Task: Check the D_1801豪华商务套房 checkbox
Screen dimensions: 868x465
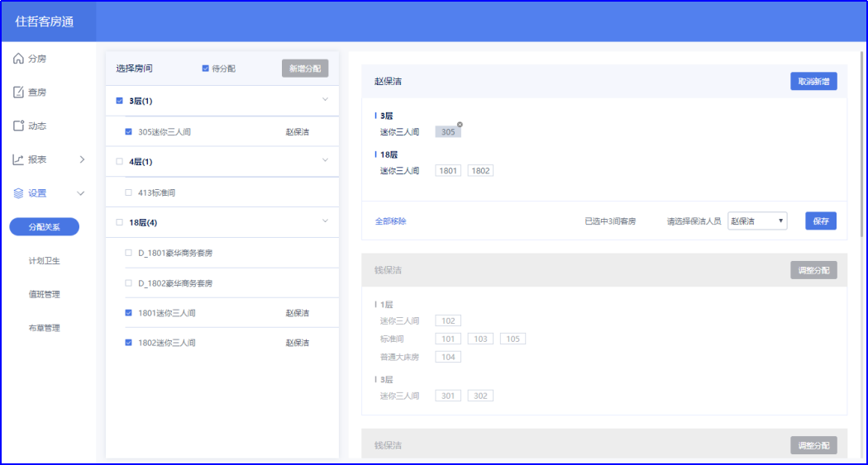Action: 128,253
